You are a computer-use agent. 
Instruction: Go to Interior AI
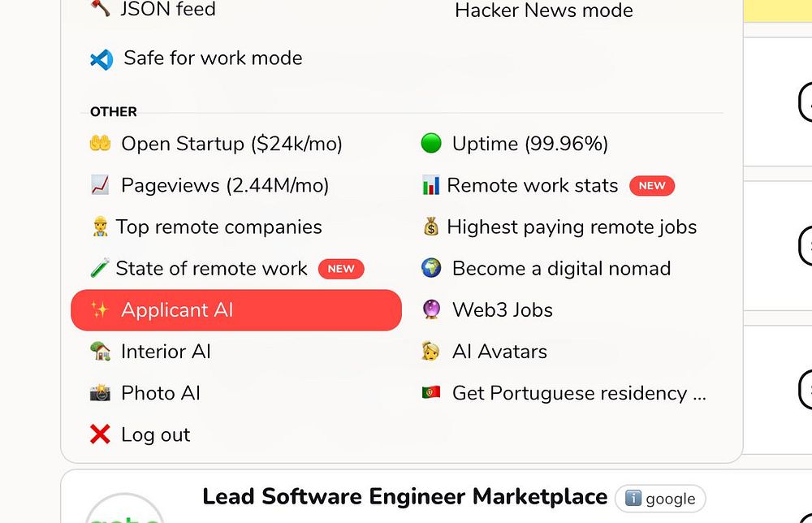[x=166, y=352]
